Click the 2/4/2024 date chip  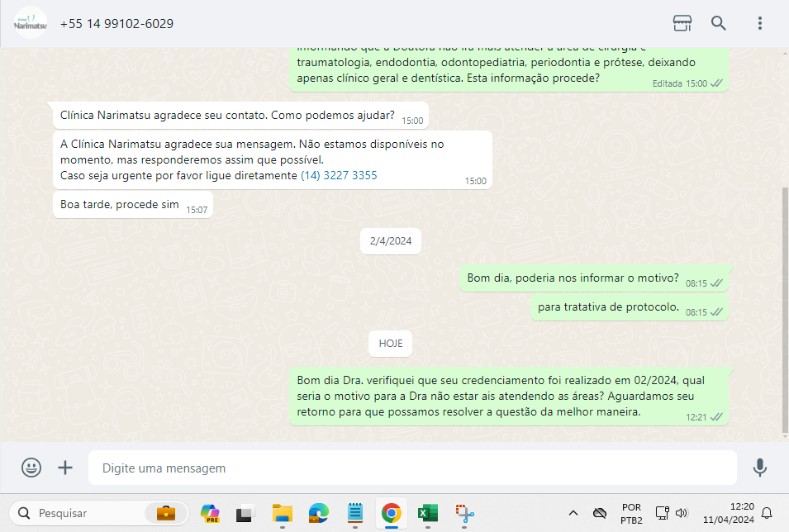(x=391, y=241)
